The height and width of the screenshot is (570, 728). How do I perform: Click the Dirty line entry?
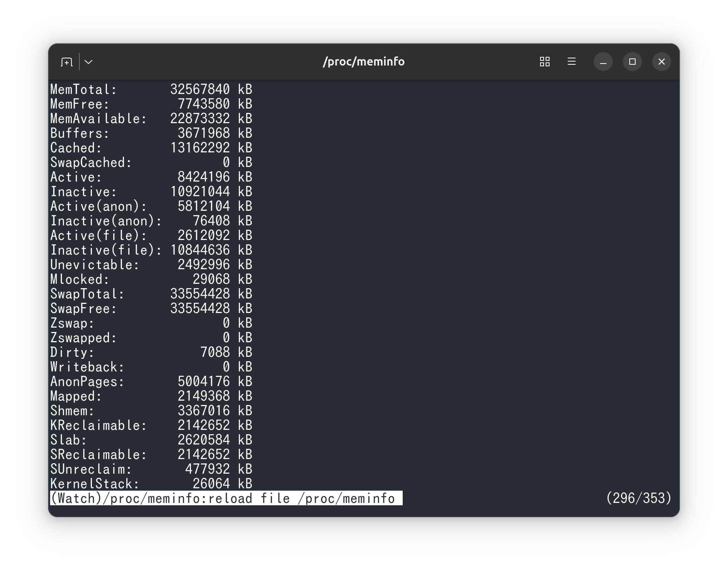(x=151, y=352)
